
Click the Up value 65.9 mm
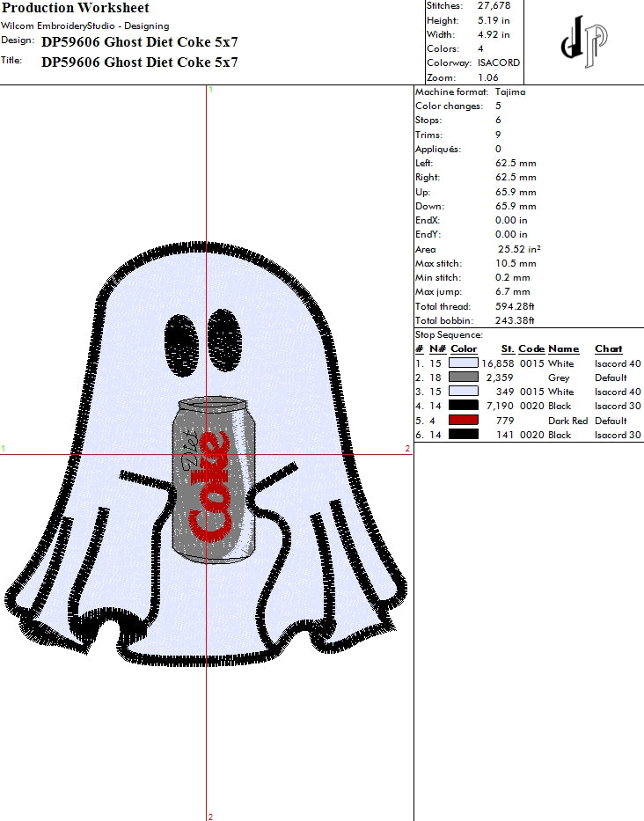(x=516, y=192)
